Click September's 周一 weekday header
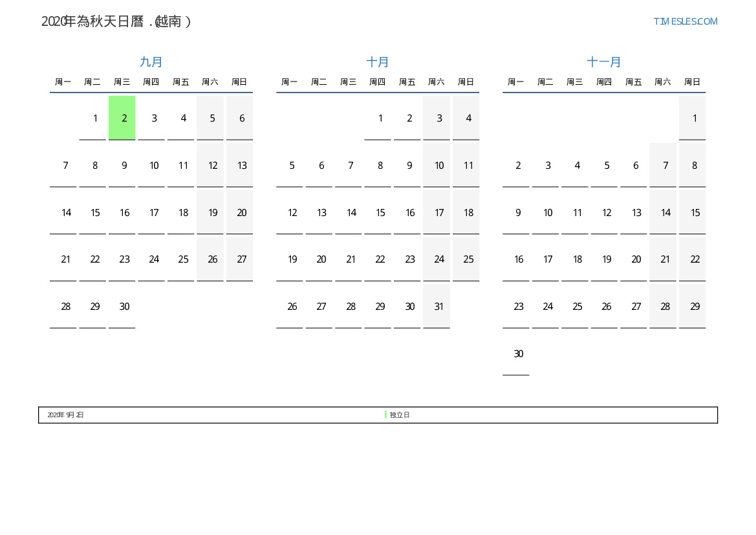Screen dimensions: 756x535 coord(63,82)
